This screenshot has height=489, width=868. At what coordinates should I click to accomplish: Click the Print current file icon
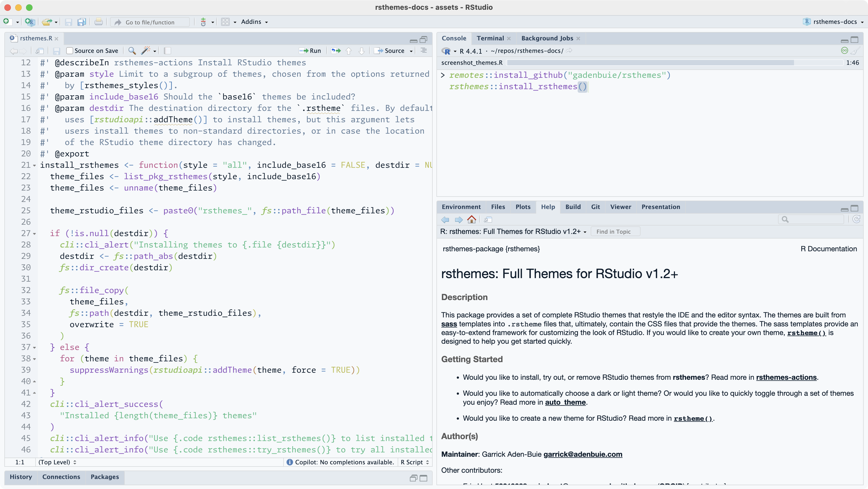(98, 22)
